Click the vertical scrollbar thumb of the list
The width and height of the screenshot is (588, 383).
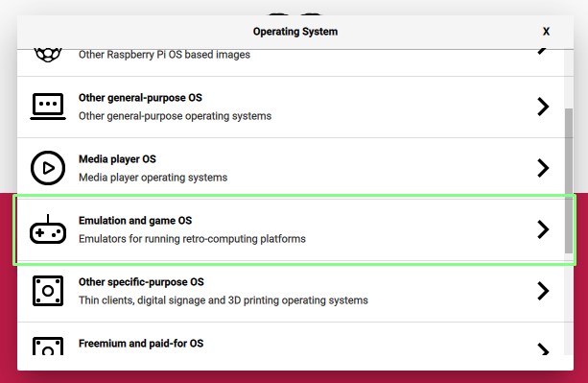[x=569, y=180]
